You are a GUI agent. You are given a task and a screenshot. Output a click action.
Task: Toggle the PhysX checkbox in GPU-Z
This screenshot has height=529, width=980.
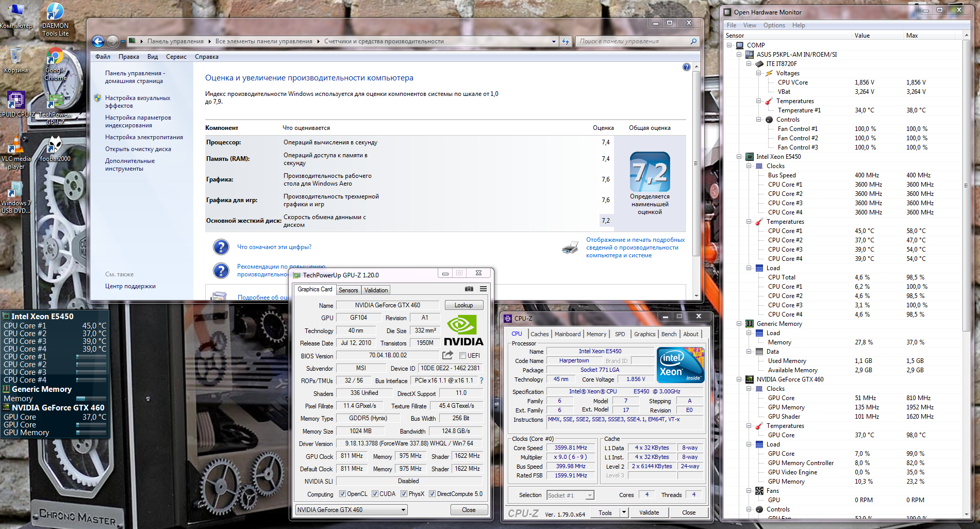coord(404,494)
